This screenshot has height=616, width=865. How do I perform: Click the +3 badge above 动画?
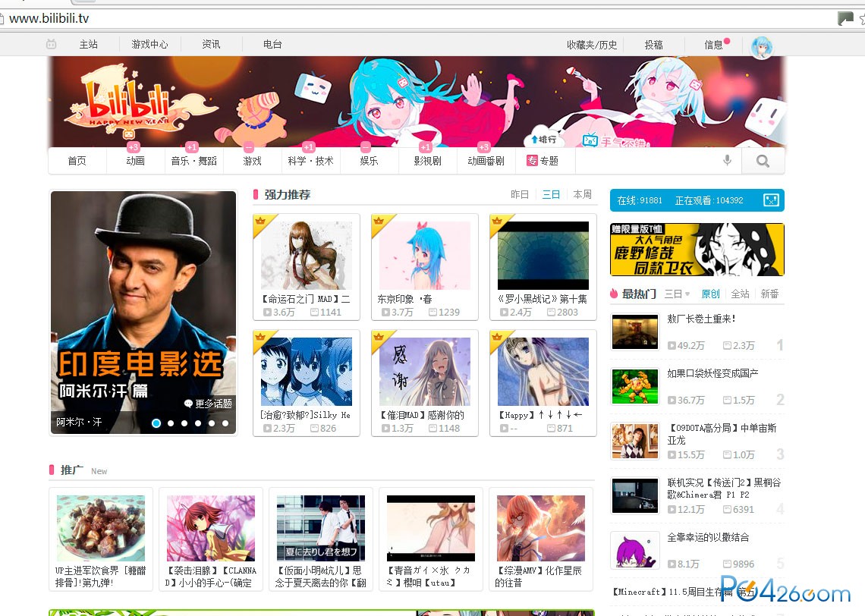coord(133,147)
